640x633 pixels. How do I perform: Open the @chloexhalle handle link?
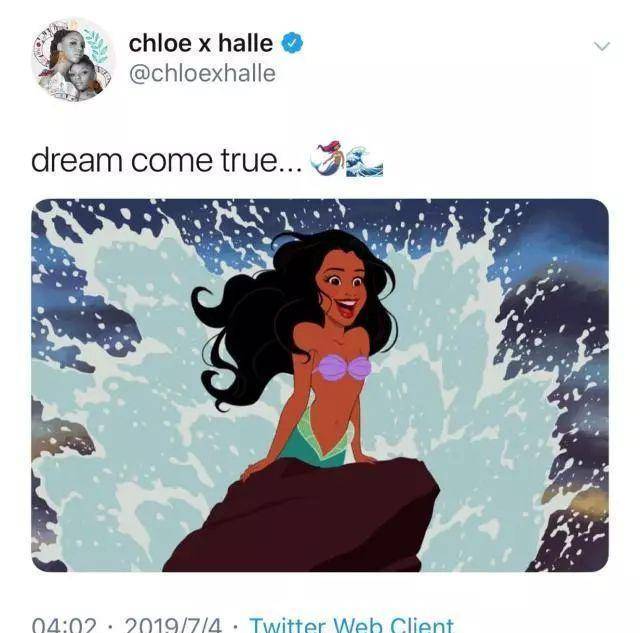pyautogui.click(x=202, y=73)
